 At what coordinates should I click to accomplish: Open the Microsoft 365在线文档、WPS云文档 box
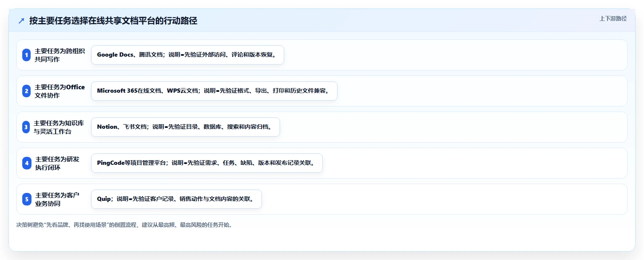214,91
